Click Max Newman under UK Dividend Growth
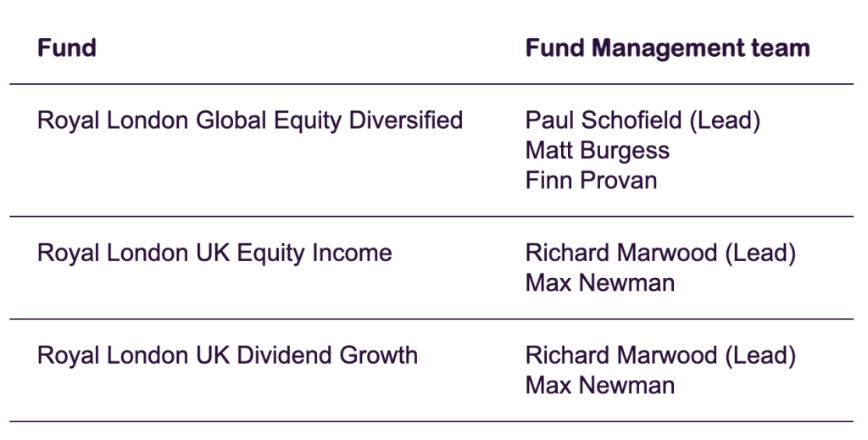 coord(600,386)
